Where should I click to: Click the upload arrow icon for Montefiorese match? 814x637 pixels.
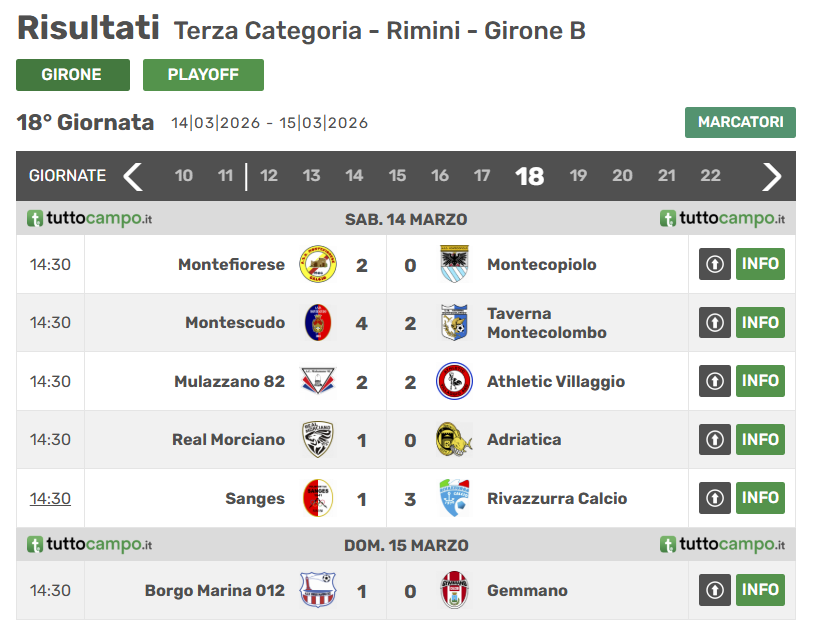[714, 264]
